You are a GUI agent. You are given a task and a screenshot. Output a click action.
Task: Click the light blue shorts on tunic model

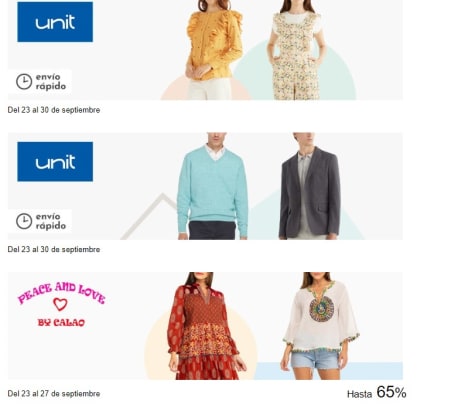315,359
